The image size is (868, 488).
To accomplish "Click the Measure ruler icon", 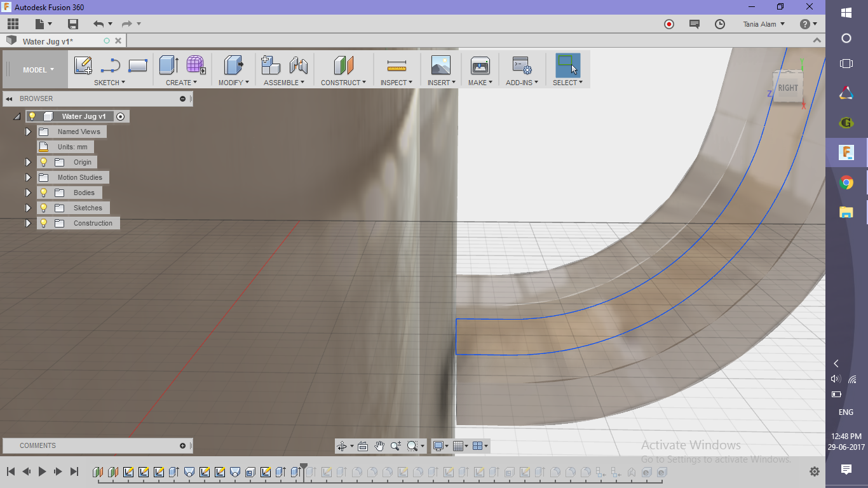I will [x=397, y=65].
